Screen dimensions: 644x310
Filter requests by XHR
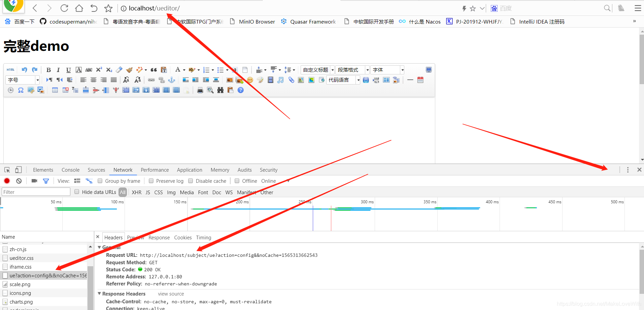(137, 193)
